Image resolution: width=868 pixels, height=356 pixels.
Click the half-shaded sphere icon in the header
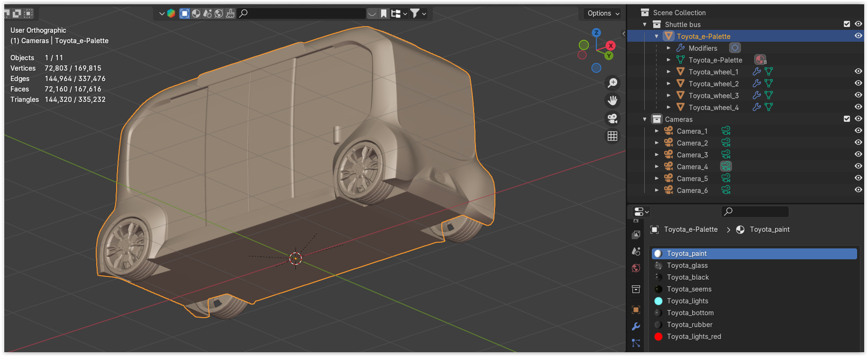click(196, 13)
